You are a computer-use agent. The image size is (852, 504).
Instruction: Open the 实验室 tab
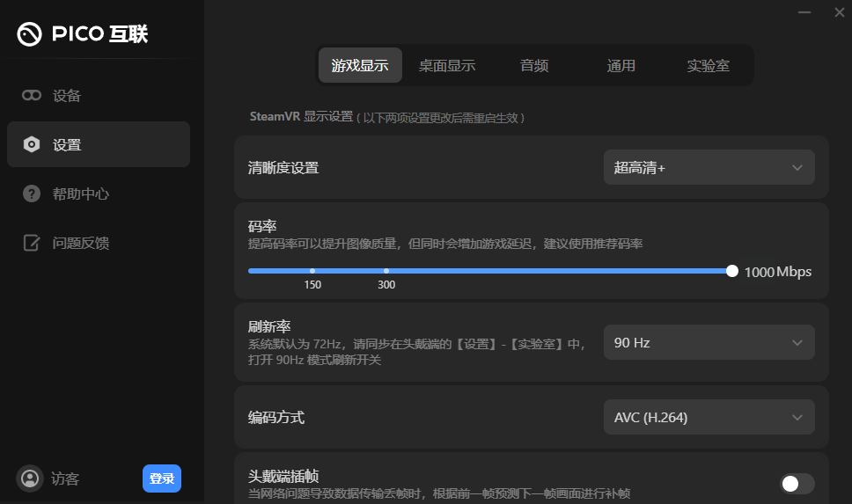(709, 66)
